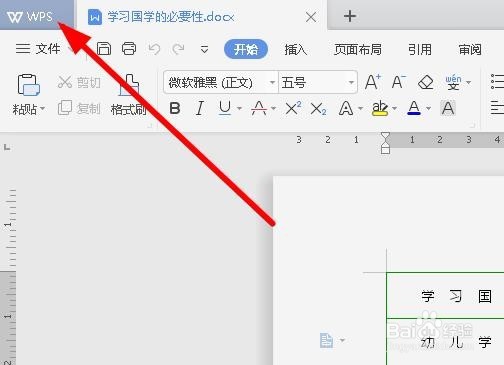Expand the underline style dropdown arrow

239,109
